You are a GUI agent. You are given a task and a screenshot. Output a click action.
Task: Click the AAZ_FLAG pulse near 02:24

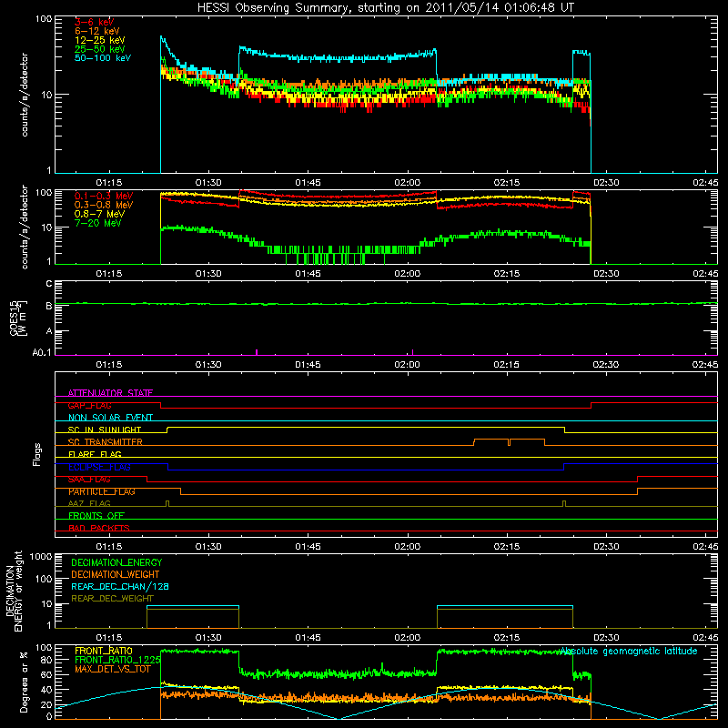(x=564, y=503)
